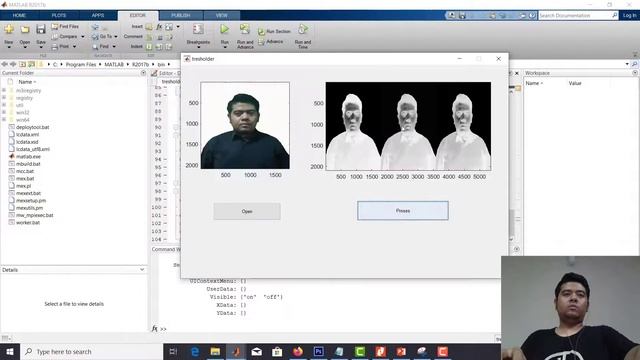Select deploytool.bat in Current Folder
640x360 pixels.
(33, 127)
